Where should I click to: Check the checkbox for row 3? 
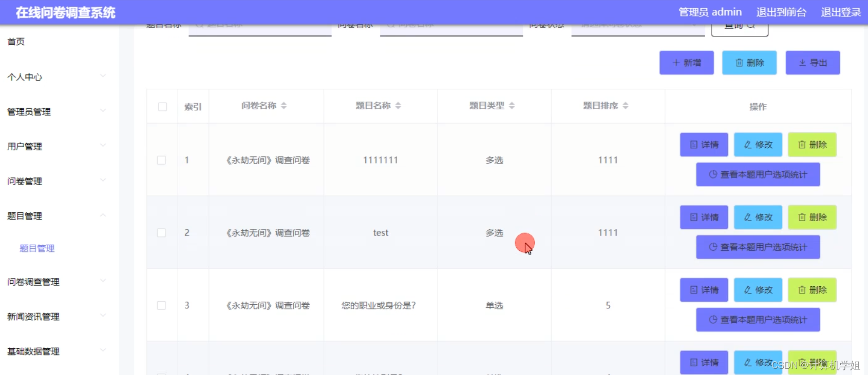point(161,305)
